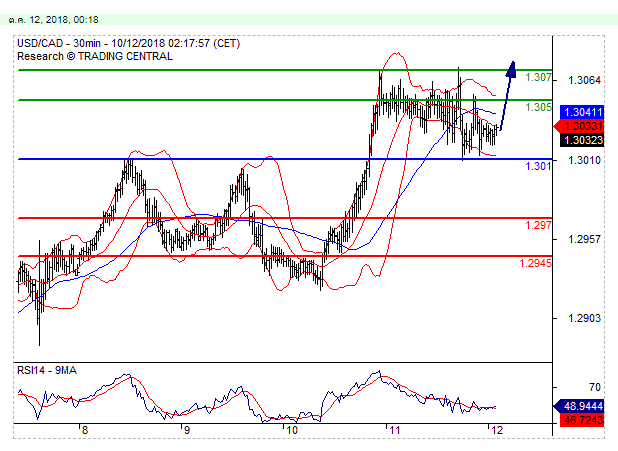Viewport: 618px width, 451px height.
Task: Click 'Research © TRADING CENTRAL' credit text
Action: tap(95, 56)
